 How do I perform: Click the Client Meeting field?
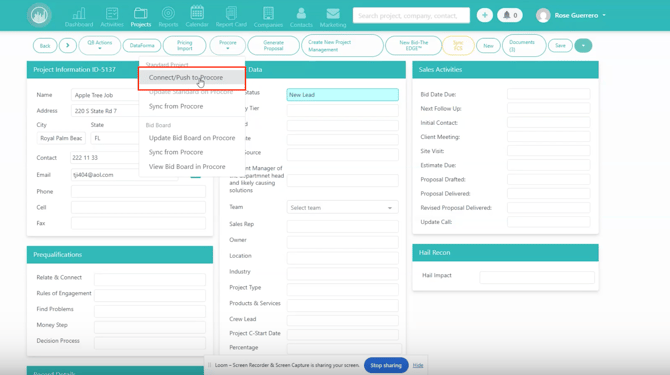point(549,137)
